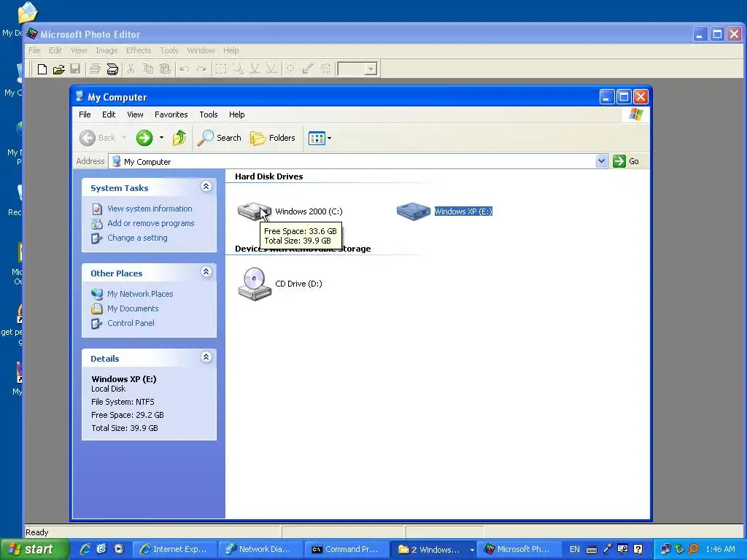Switch to Internet Explorer taskbar button
This screenshot has width=747, height=560.
click(x=174, y=550)
